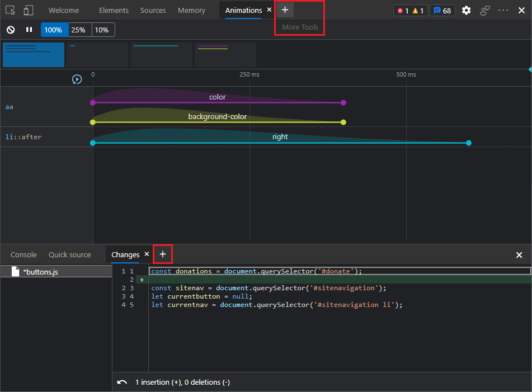Replay the animation timeline

[77, 79]
